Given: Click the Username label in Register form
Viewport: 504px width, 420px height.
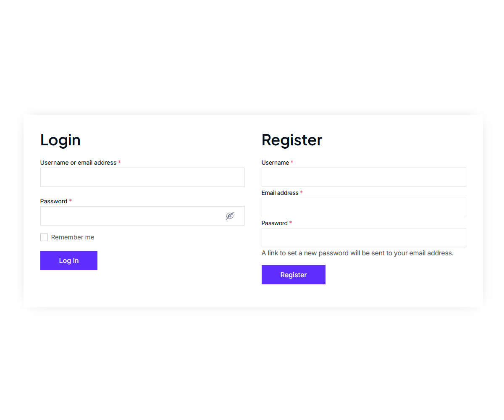Looking at the screenshot, I should (275, 163).
